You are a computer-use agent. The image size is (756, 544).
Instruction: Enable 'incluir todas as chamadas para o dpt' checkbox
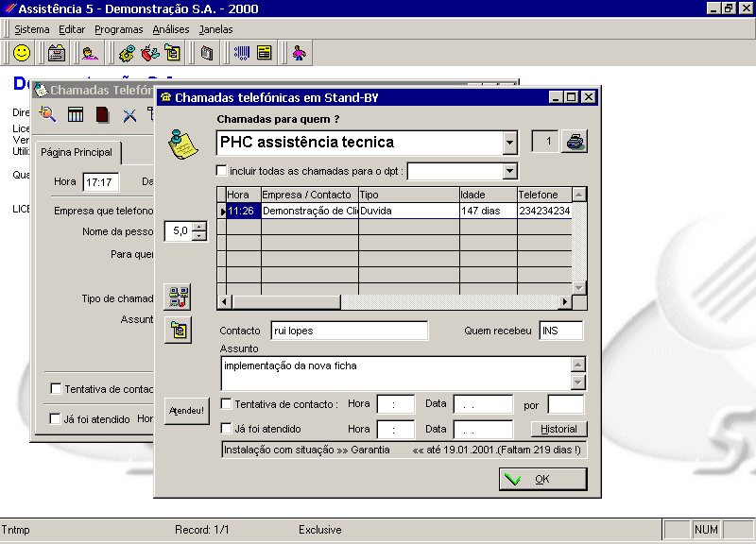[x=222, y=171]
